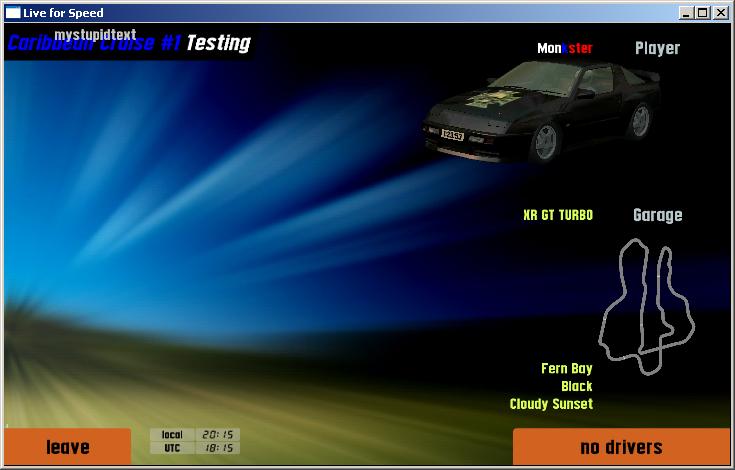This screenshot has height=470, width=735.
Task: Click the mystupidtext overlay label
Action: 95,34
